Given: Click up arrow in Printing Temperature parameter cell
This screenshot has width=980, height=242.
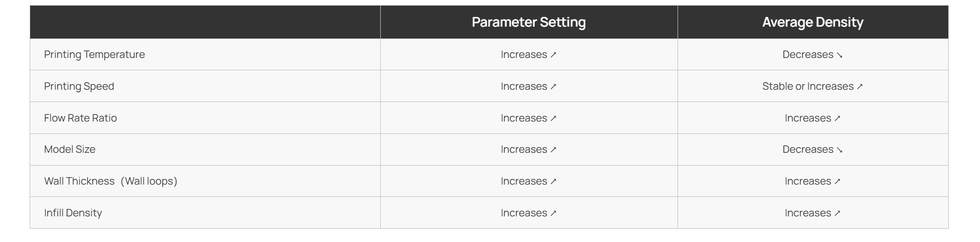Looking at the screenshot, I should tap(553, 55).
